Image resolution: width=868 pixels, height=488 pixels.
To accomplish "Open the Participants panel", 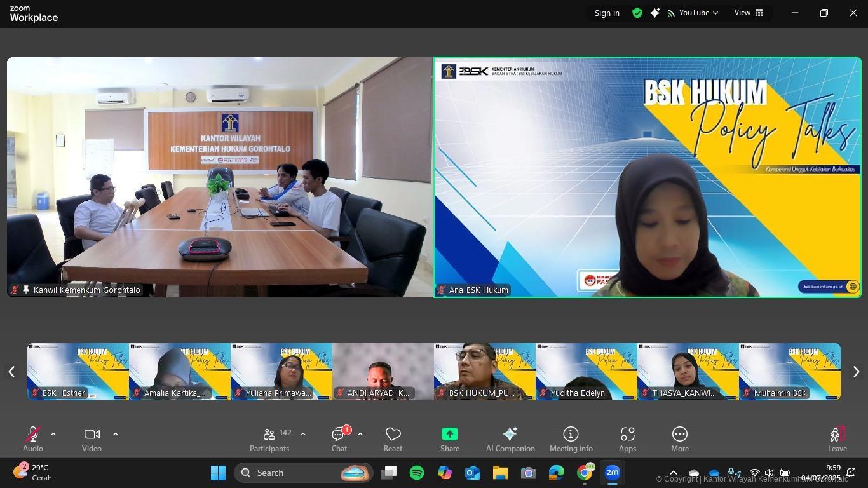I will [269, 438].
